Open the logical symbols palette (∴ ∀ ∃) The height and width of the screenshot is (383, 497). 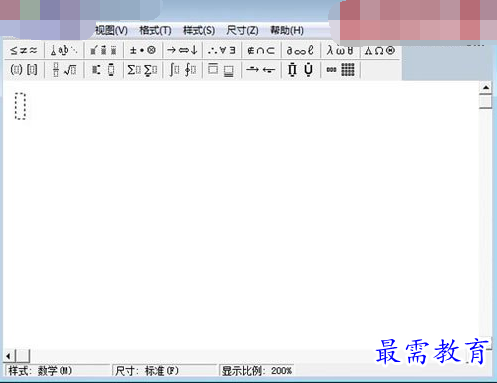point(222,50)
